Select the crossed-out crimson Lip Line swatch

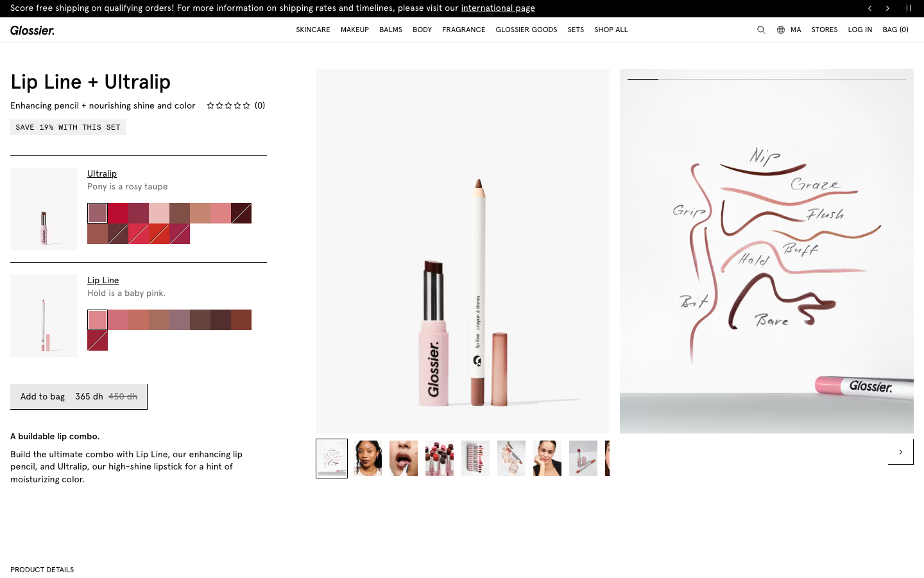pyautogui.click(x=98, y=340)
